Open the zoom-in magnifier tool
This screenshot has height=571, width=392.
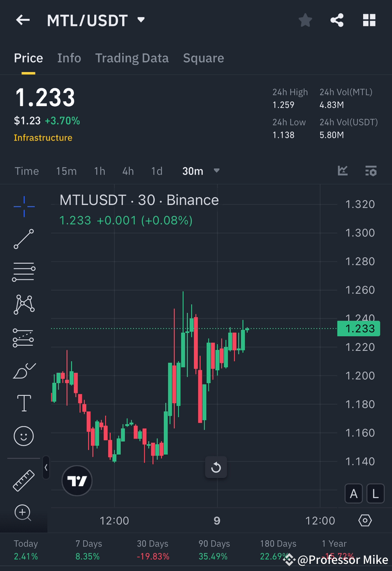[24, 513]
